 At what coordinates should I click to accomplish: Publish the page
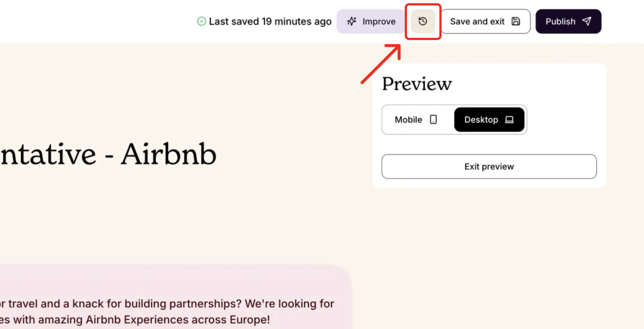coord(568,21)
